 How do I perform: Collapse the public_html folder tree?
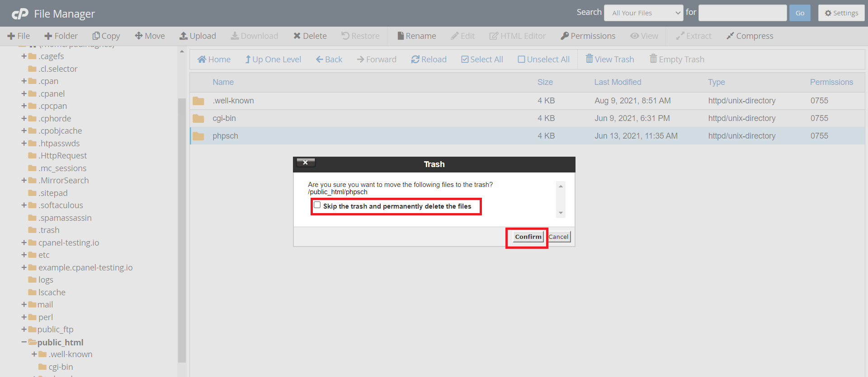point(24,342)
